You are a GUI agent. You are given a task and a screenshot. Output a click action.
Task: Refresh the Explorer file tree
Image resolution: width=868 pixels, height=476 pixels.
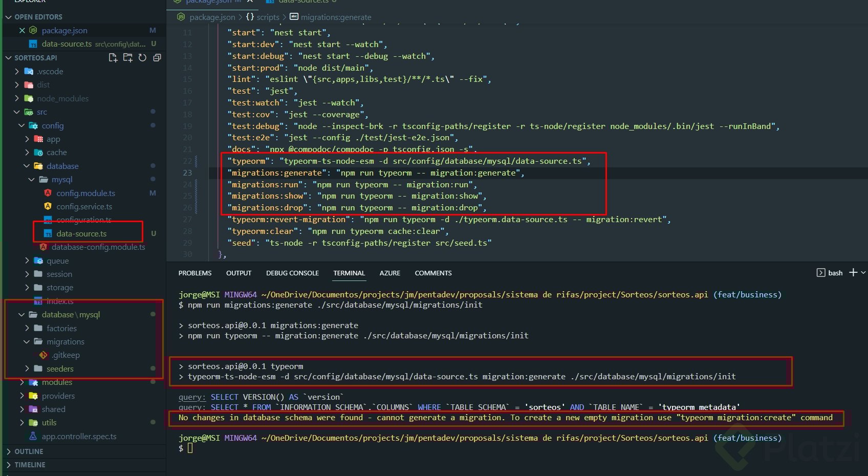(142, 58)
